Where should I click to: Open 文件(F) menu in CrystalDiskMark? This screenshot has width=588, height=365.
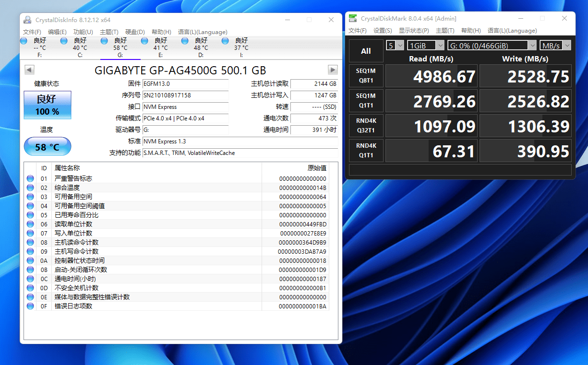point(358,31)
